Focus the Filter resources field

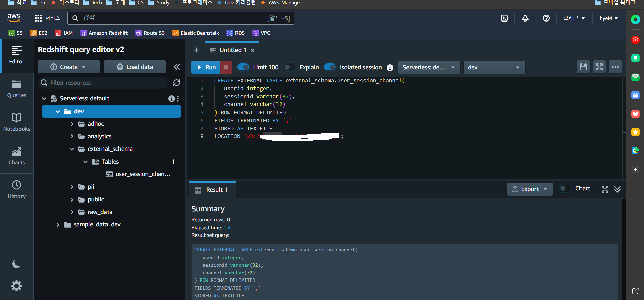(x=103, y=83)
